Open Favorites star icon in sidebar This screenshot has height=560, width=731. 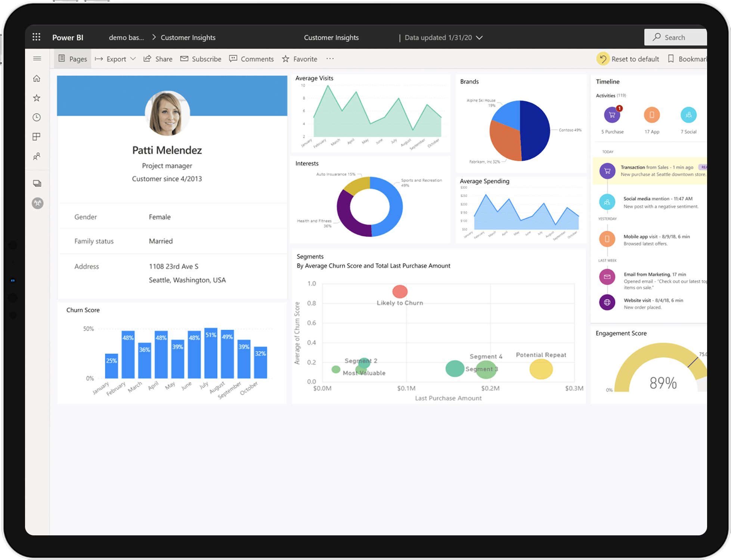(37, 98)
